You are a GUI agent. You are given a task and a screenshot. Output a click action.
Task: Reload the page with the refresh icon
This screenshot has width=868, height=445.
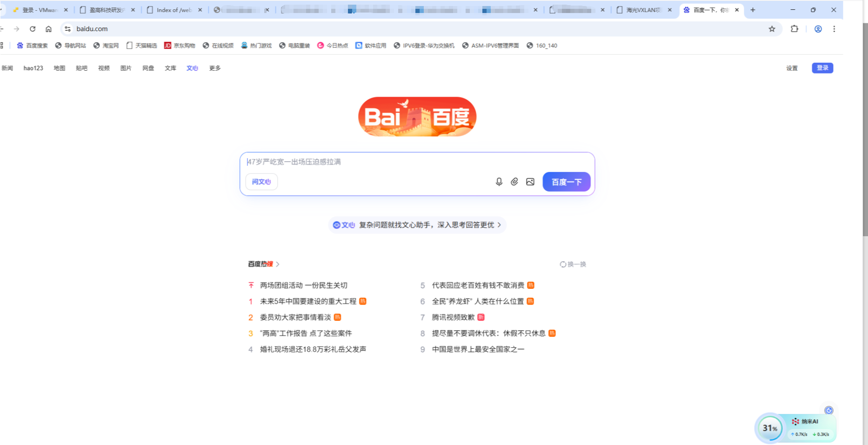[33, 29]
